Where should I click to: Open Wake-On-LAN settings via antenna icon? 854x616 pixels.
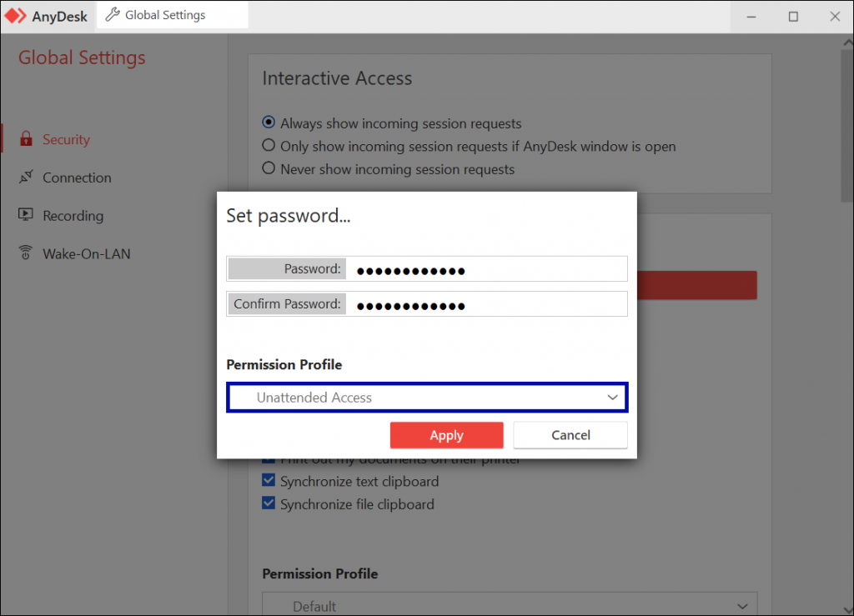(25, 253)
